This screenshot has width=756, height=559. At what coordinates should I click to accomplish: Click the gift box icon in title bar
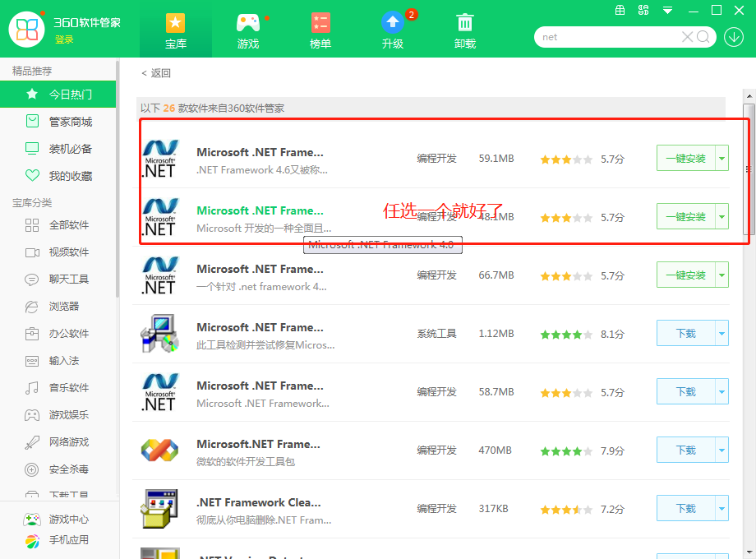620,10
